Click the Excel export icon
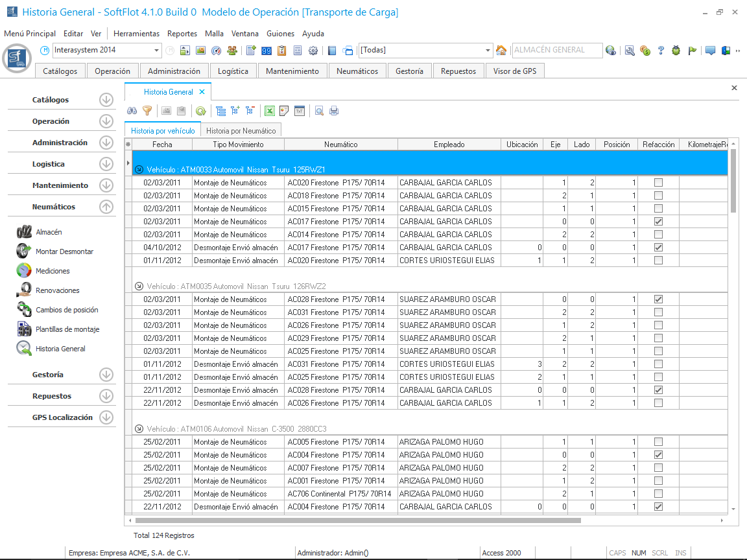 (x=269, y=111)
